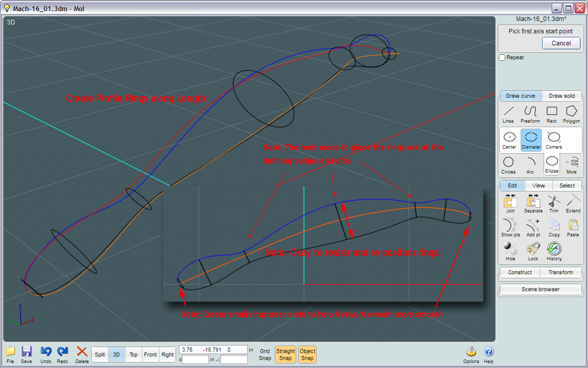Switch to the 3D view
The height and width of the screenshot is (368, 588).
(117, 355)
